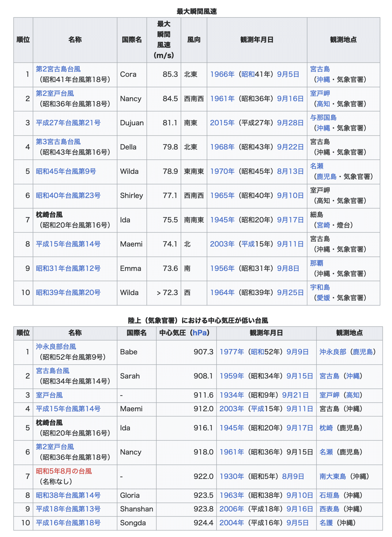Click the 1956年 link

222,268
